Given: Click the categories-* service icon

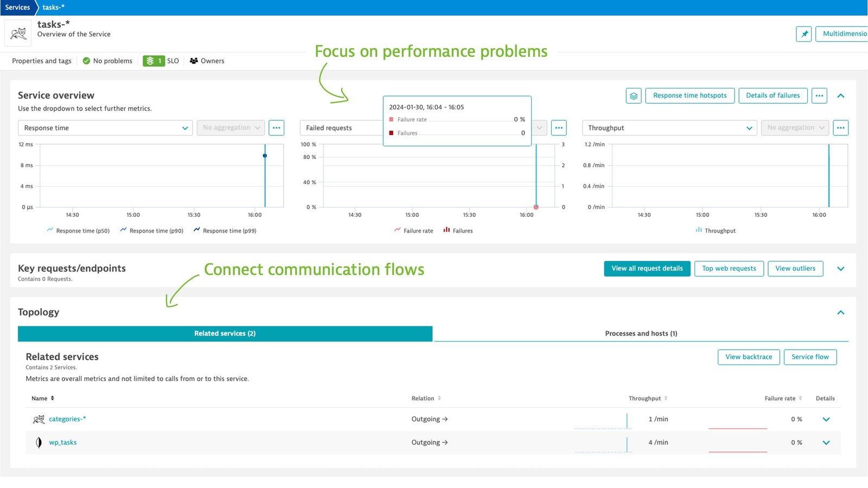Looking at the screenshot, I should (39, 419).
